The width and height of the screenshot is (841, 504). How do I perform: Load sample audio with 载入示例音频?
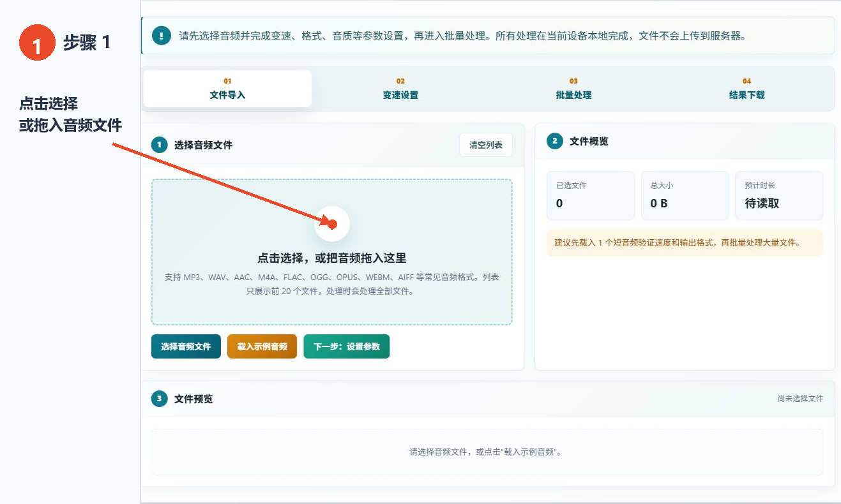point(262,346)
